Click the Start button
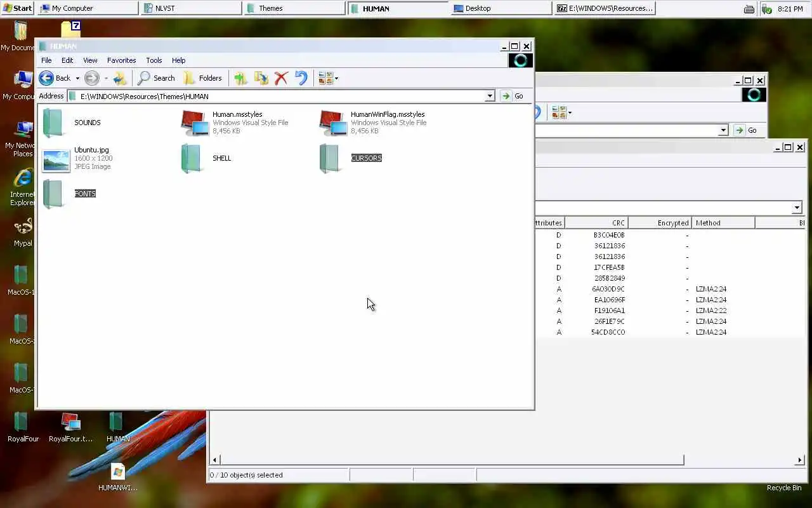Viewport: 812px width, 508px height. (x=17, y=8)
